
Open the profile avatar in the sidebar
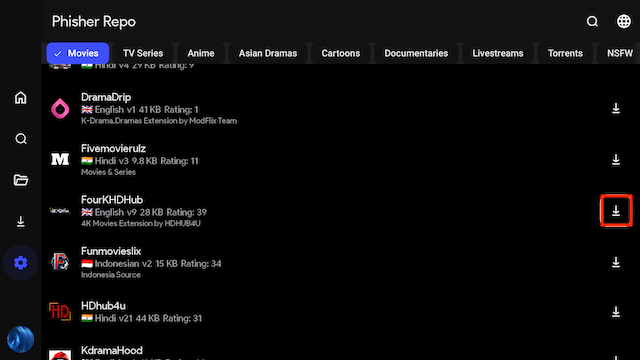pyautogui.click(x=20, y=339)
